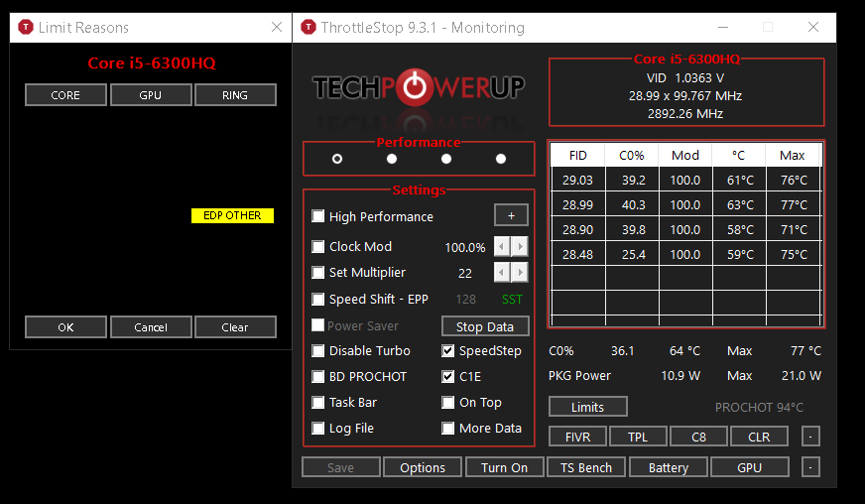This screenshot has height=504, width=865.
Task: Click the Power Saver checkbox
Action: (x=317, y=325)
